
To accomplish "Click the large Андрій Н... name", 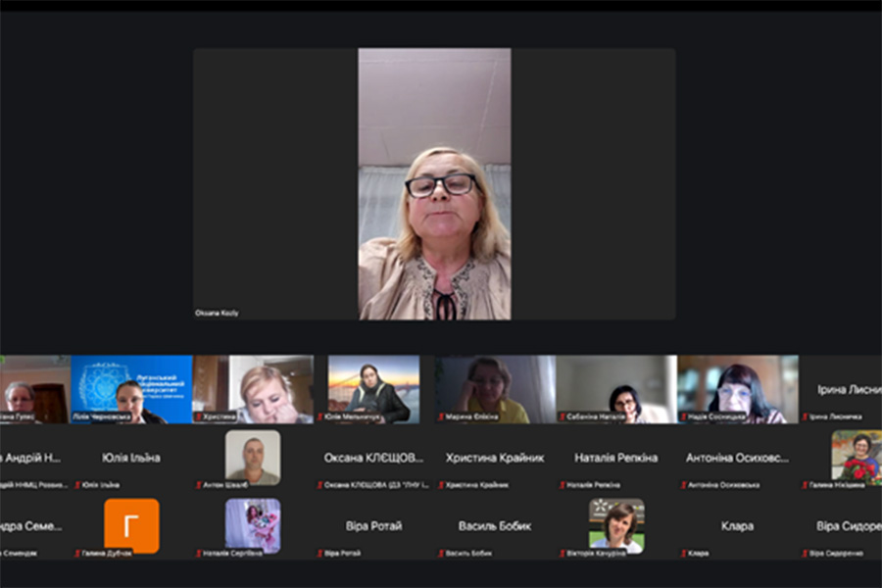I will click(x=31, y=458).
